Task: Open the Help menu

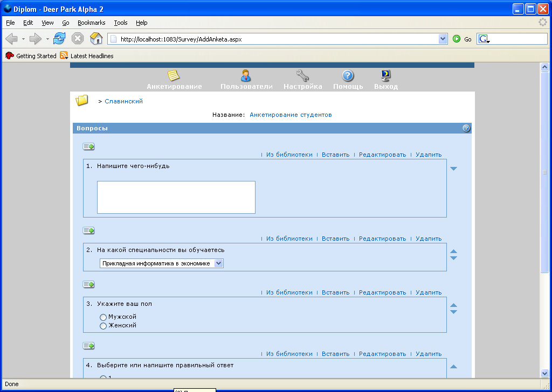Action: coord(142,23)
